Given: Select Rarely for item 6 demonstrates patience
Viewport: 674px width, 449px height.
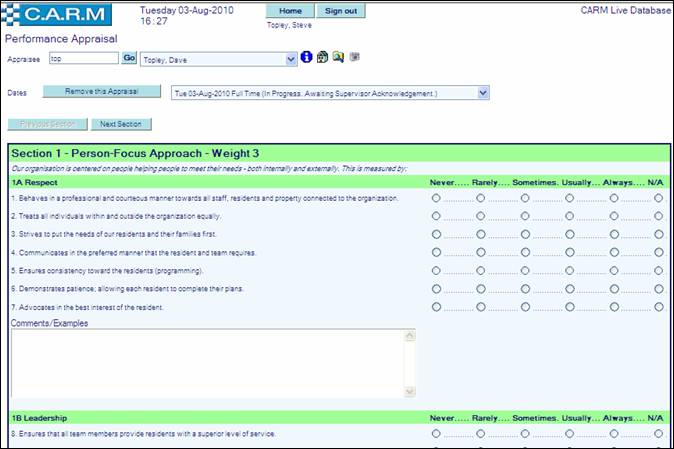Looking at the screenshot, I should [481, 288].
